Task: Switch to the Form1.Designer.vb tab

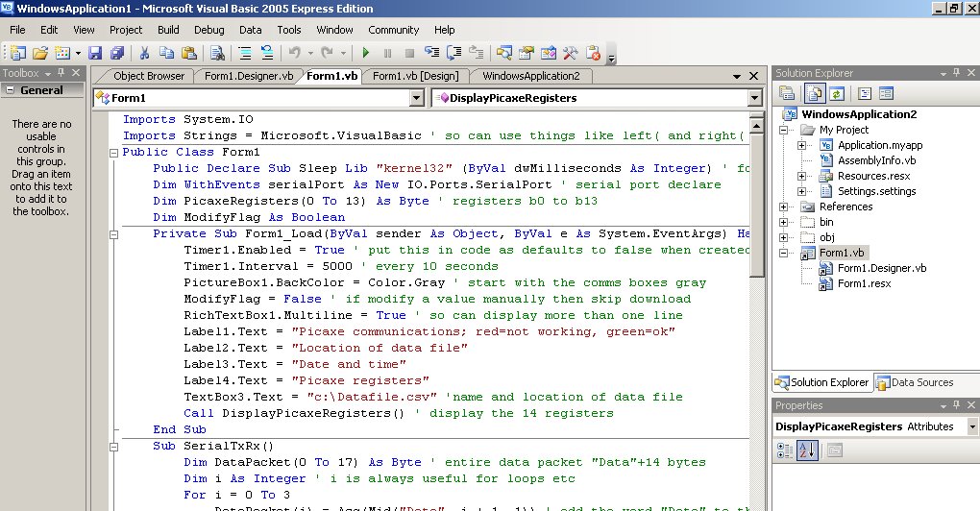Action: click(249, 76)
